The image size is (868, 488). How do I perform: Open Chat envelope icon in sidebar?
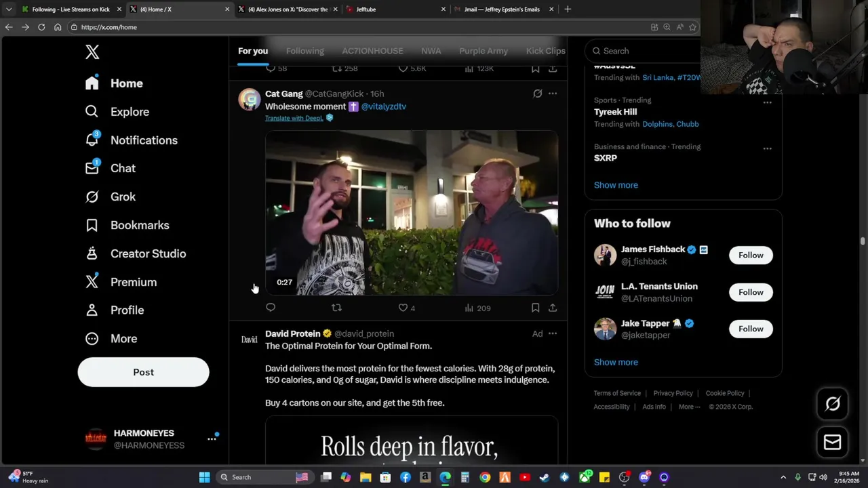click(x=92, y=168)
